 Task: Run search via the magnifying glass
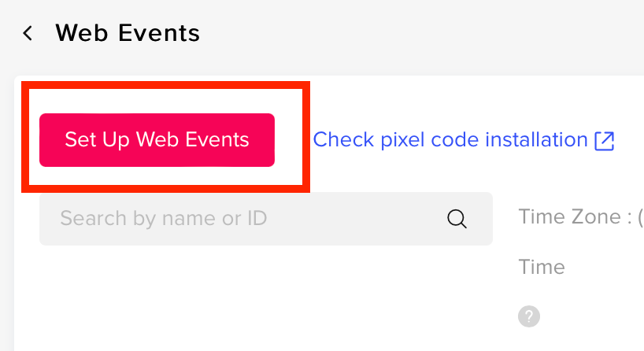click(x=457, y=218)
